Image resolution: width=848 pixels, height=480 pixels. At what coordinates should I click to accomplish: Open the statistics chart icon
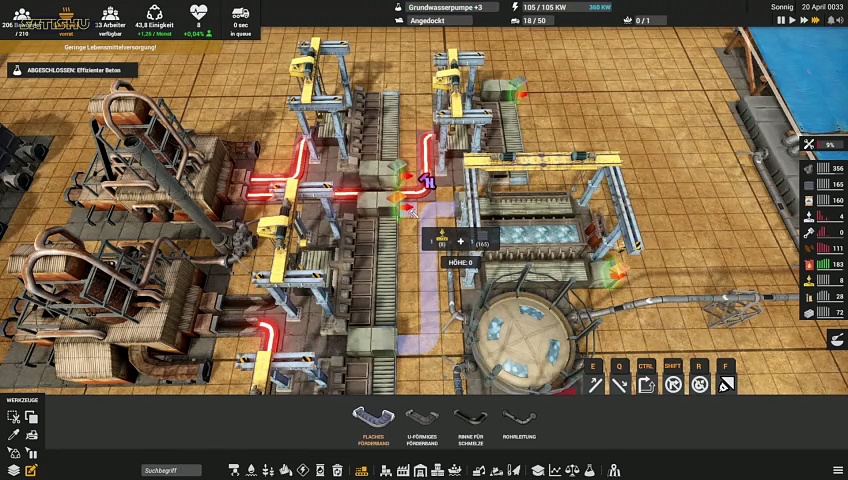pyautogui.click(x=555, y=470)
